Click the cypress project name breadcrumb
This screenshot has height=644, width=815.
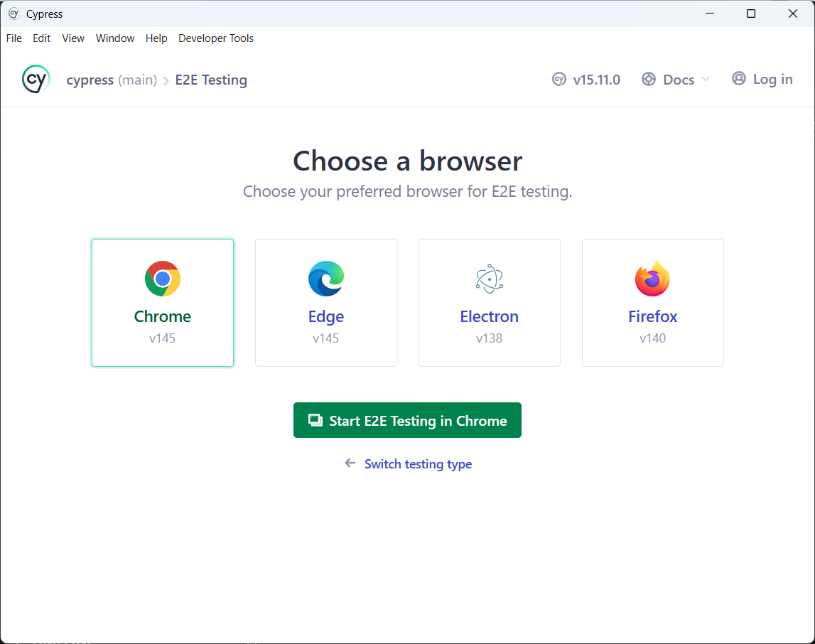click(x=90, y=80)
